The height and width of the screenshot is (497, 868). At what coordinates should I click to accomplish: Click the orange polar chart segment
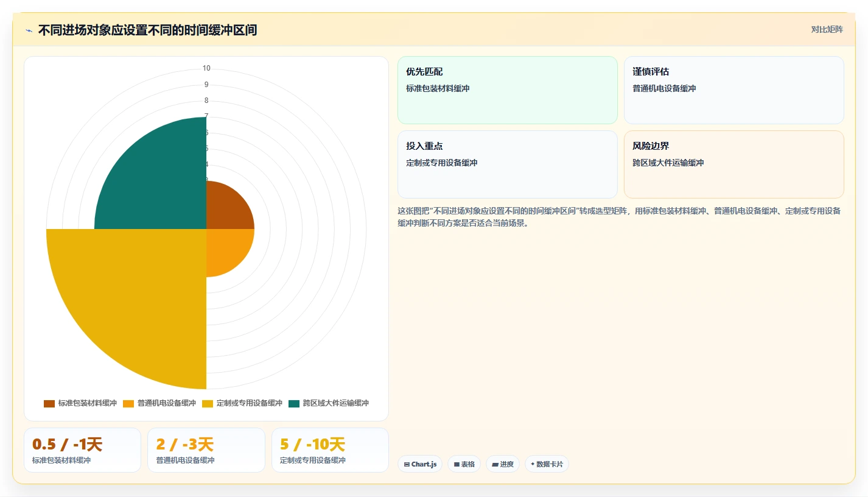coord(226,249)
